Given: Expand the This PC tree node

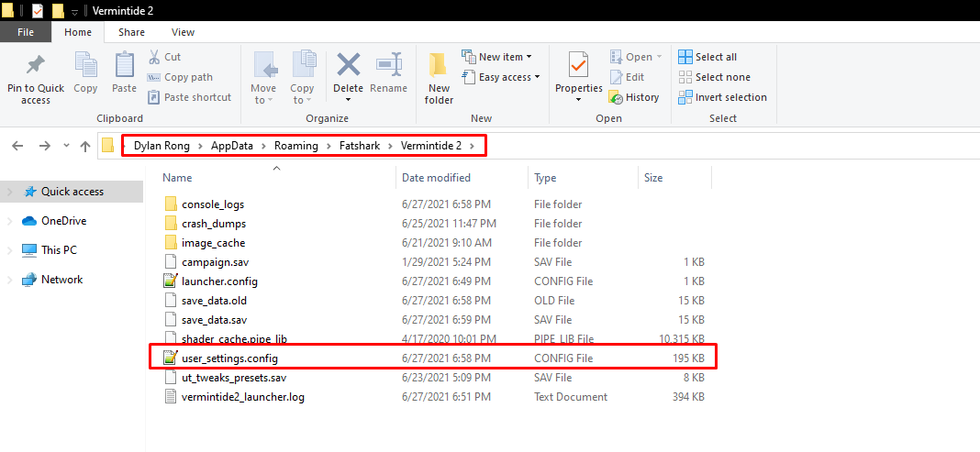Looking at the screenshot, I should click(x=10, y=250).
